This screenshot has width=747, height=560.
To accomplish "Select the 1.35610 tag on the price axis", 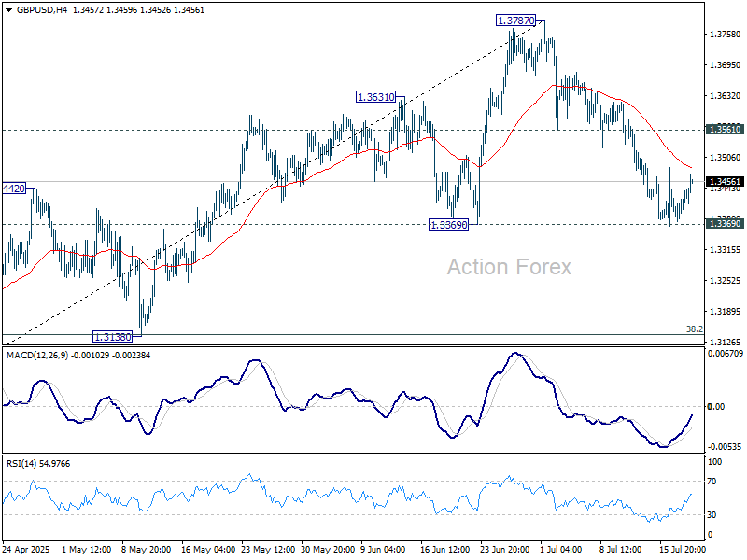I will [x=725, y=131].
